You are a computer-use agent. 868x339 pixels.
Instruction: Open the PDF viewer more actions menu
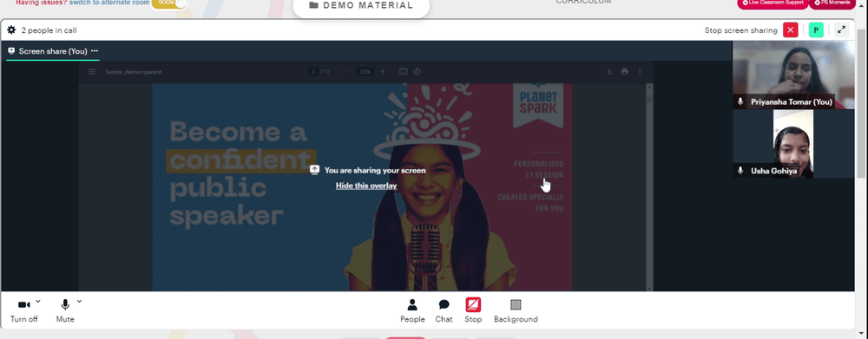(x=640, y=71)
